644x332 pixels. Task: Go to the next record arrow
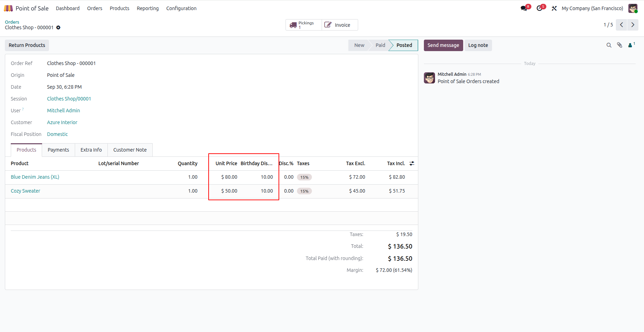coord(633,25)
